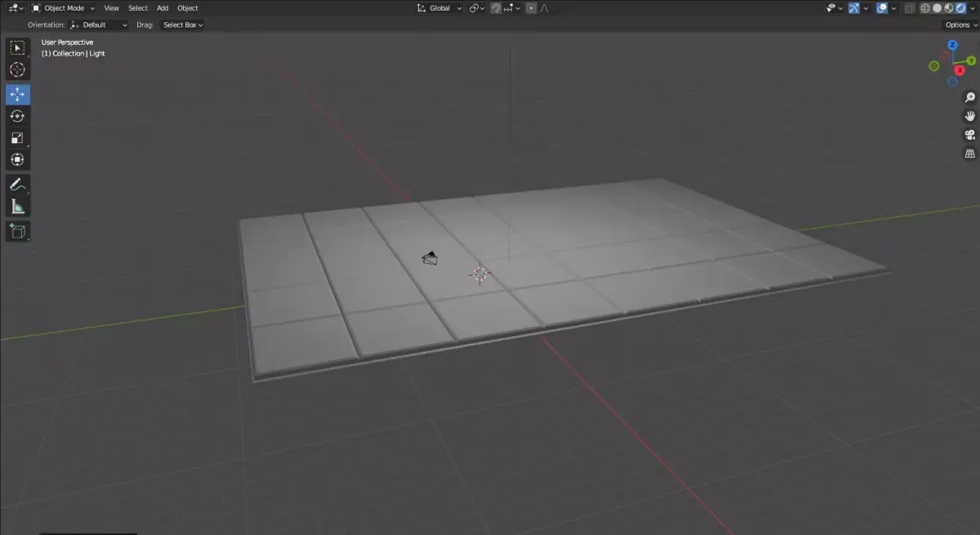This screenshot has width=980, height=535.
Task: Select the Scale tool
Action: click(17, 137)
